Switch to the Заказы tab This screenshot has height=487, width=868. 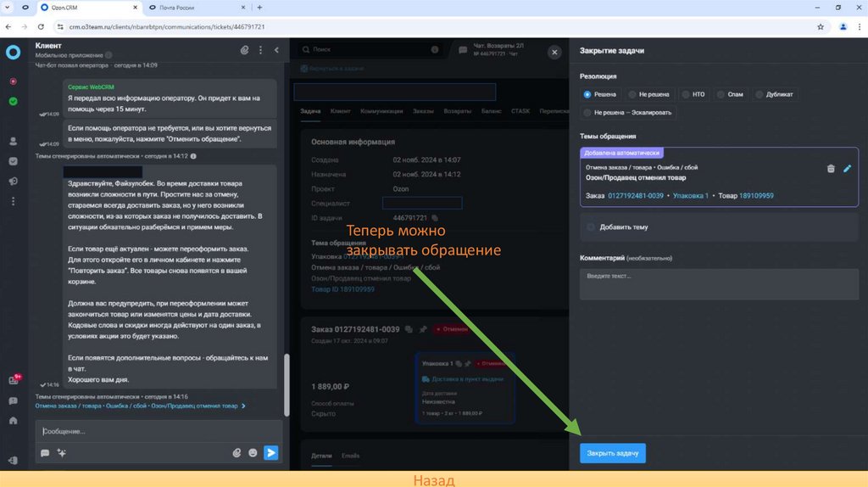pos(423,111)
